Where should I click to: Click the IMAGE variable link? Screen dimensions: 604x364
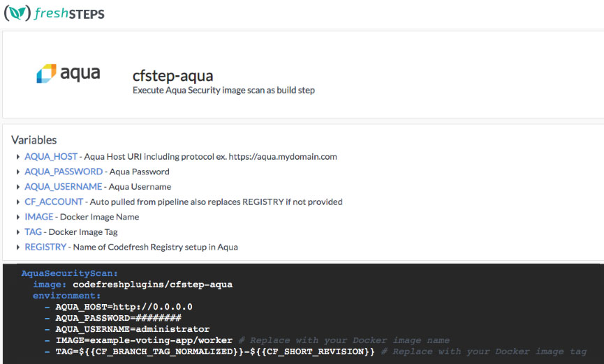tap(38, 217)
